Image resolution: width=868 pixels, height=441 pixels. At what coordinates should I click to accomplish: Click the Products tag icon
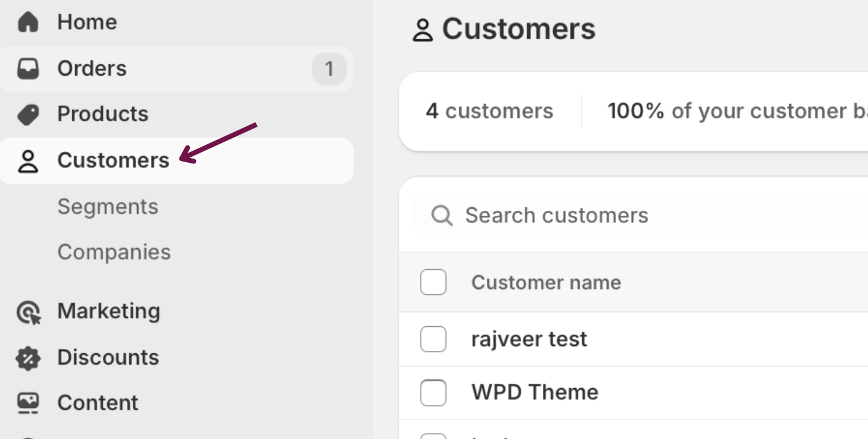(x=28, y=114)
